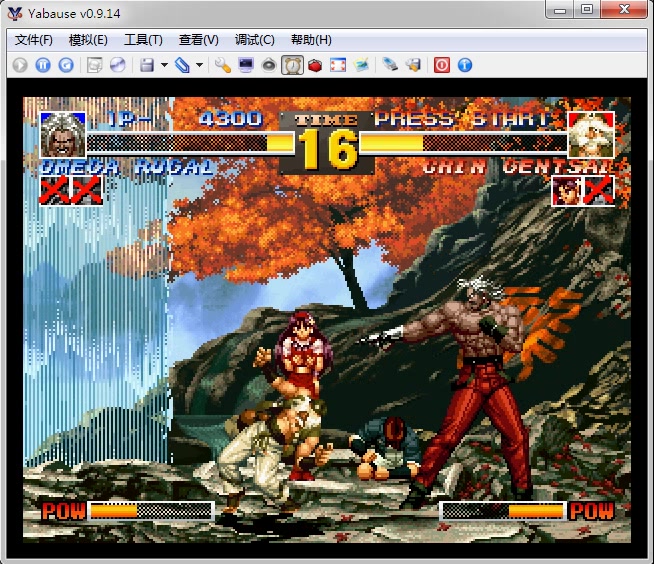Click the Yabause logo in the title bar
The width and height of the screenshot is (654, 564).
(15, 13)
